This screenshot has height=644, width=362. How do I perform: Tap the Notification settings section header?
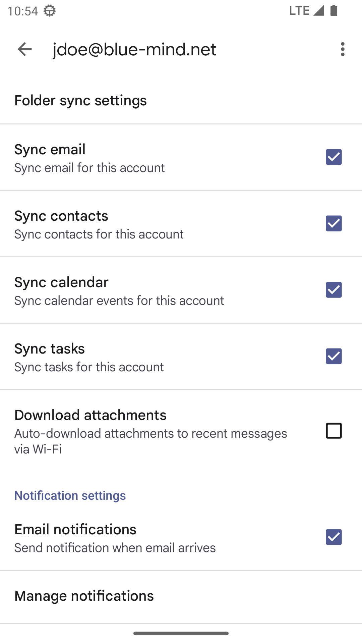tap(70, 495)
